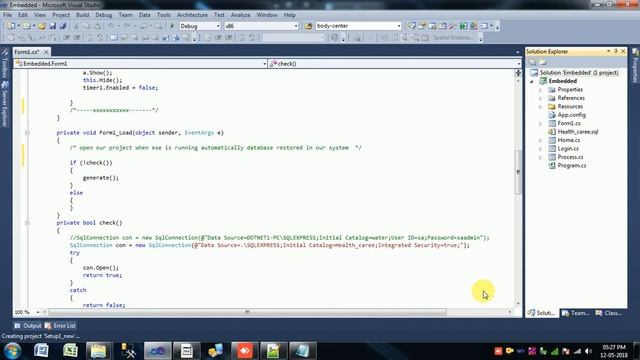Screen dimensions: 640x360
Task: Click the orange AnyDesk icon on taskbar
Action: pyautogui.click(x=244, y=351)
